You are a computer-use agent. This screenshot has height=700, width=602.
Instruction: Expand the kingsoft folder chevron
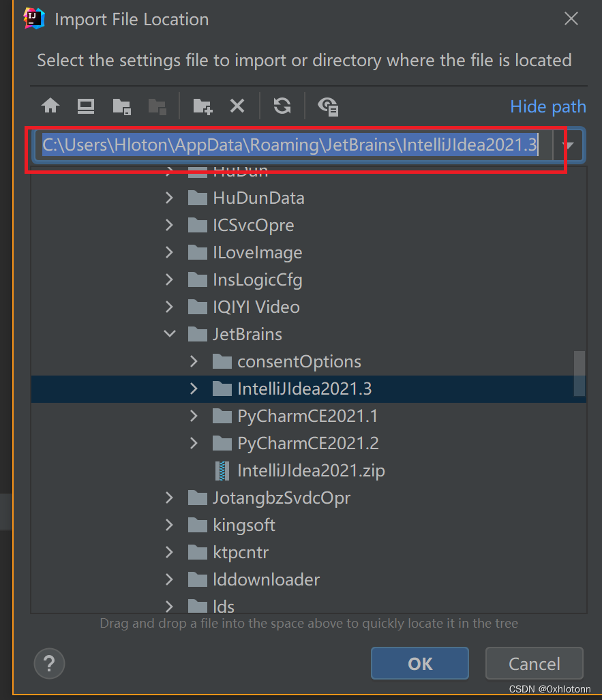[169, 525]
